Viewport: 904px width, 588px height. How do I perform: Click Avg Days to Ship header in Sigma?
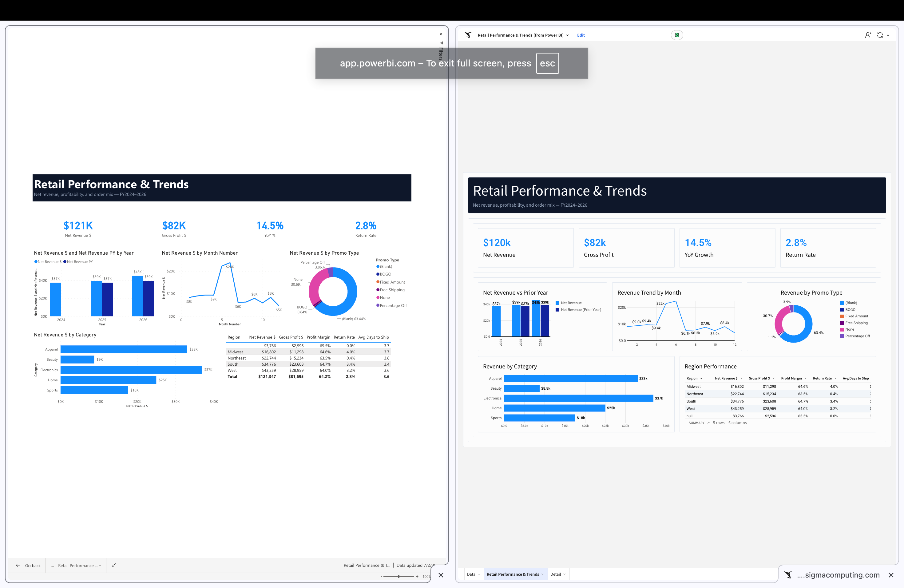[x=855, y=378]
